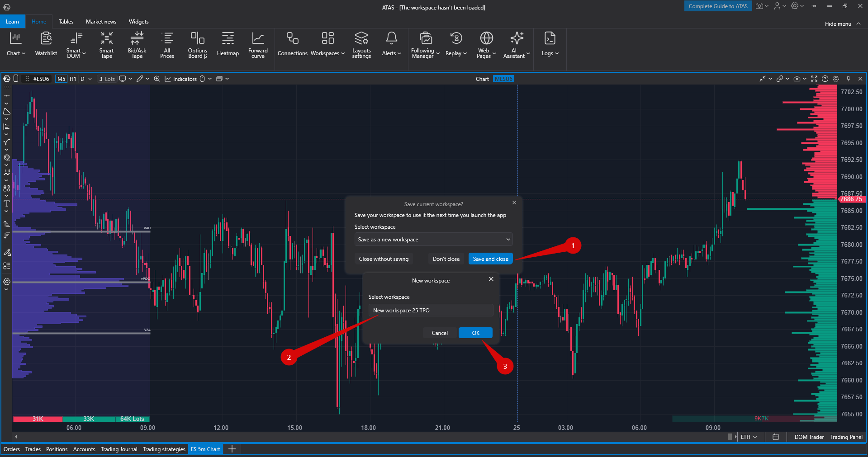Image resolution: width=868 pixels, height=457 pixels.
Task: Toggle the calendar icon in the bottom bar
Action: click(776, 437)
